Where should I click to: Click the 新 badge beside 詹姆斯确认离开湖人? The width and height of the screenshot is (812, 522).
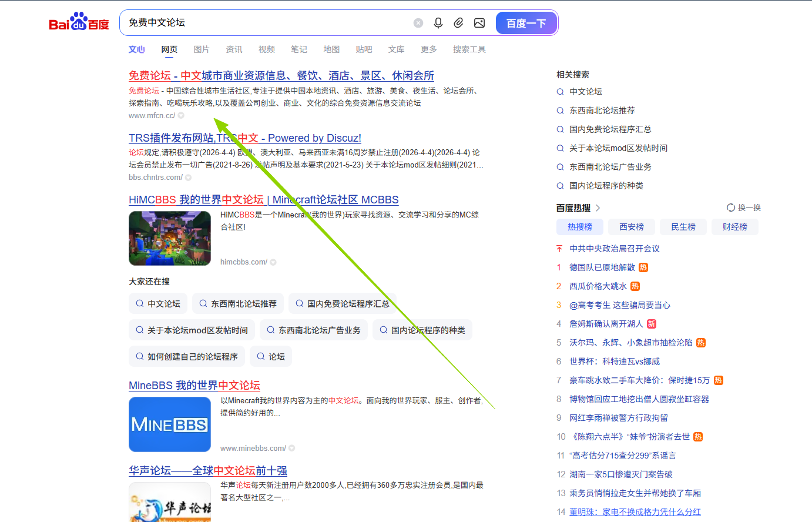652,324
